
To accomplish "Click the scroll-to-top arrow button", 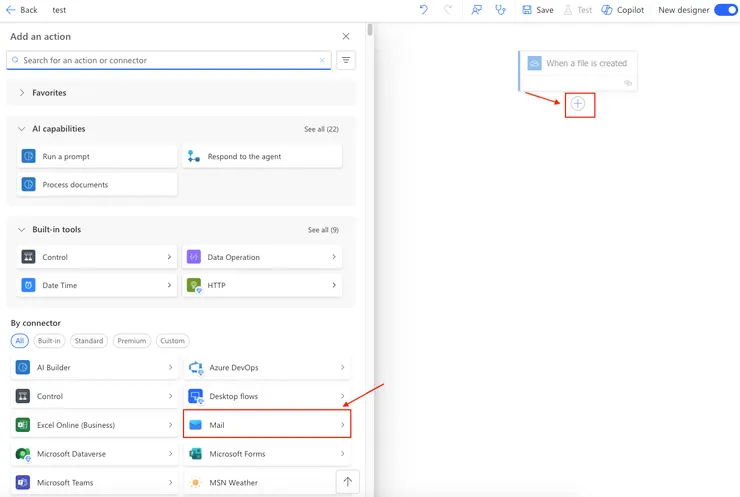I will [348, 481].
